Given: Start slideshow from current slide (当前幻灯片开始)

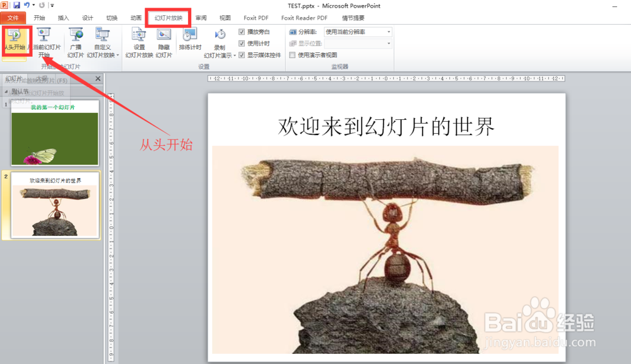Looking at the screenshot, I should [45, 43].
